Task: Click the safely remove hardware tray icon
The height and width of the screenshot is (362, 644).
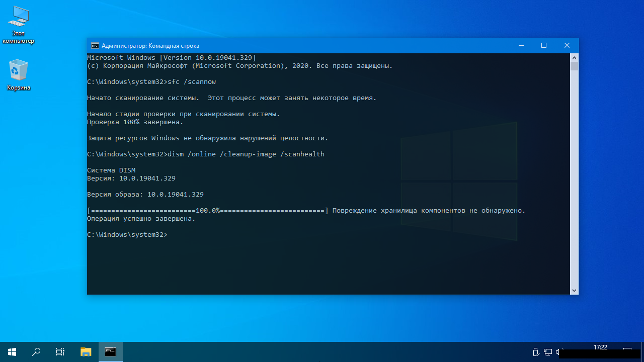Action: coord(536,352)
